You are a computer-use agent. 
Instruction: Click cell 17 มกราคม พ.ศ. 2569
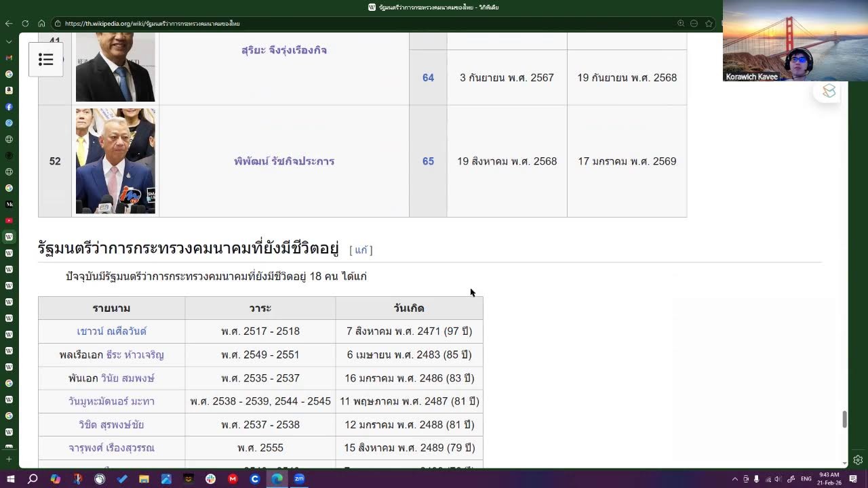click(x=627, y=161)
